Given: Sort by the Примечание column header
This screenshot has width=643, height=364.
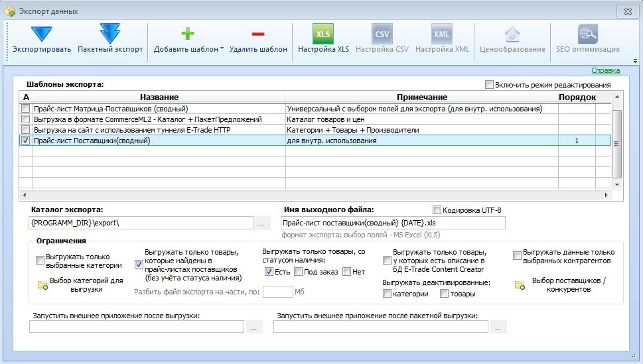Looking at the screenshot, I should click(422, 97).
